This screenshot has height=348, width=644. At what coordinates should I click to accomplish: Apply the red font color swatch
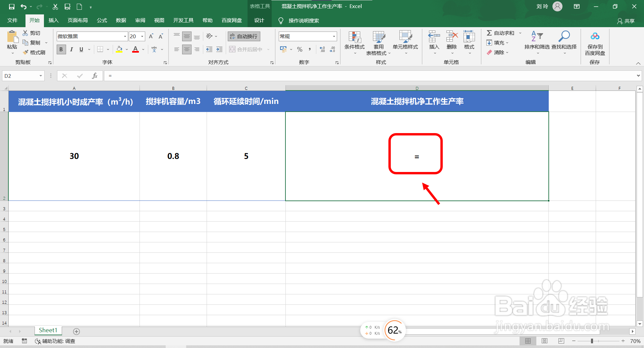(x=136, y=49)
